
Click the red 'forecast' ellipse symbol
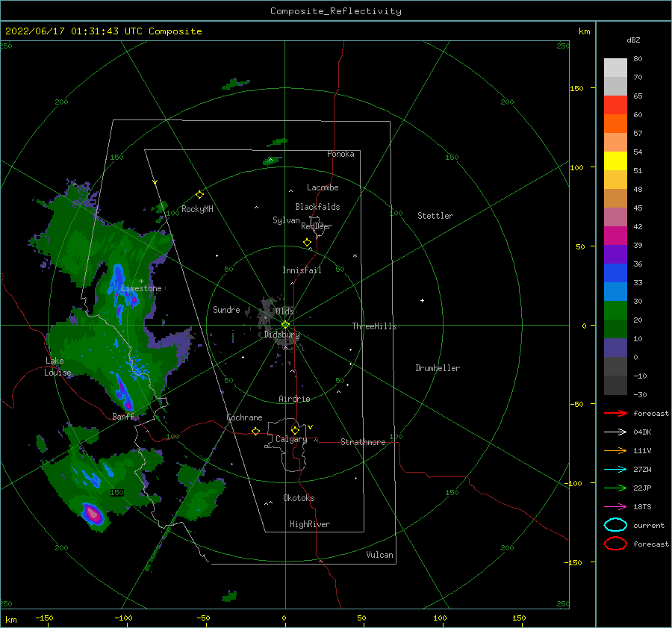coord(615,544)
